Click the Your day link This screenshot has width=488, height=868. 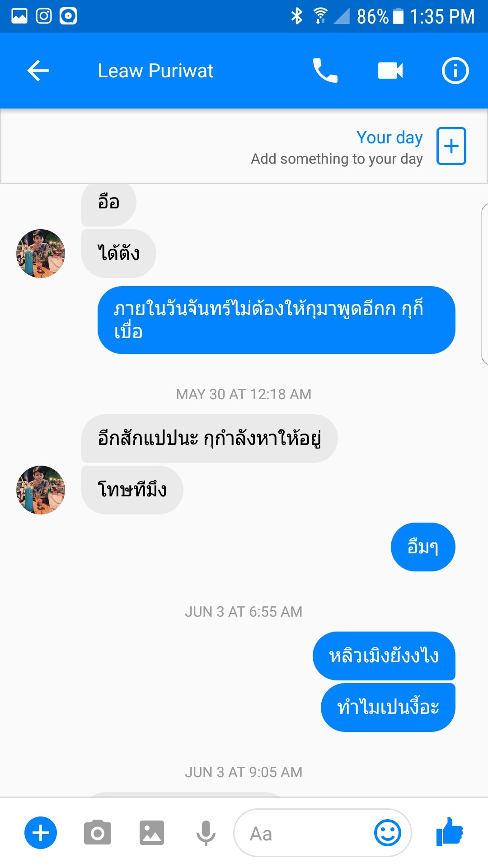pos(389,137)
